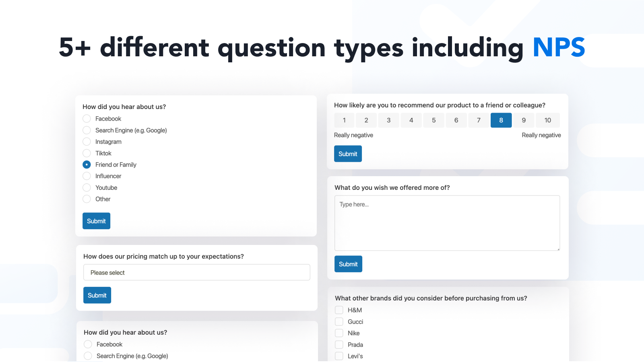Image resolution: width=644 pixels, height=362 pixels.
Task: Select the Other radio option
Action: pos(87,199)
